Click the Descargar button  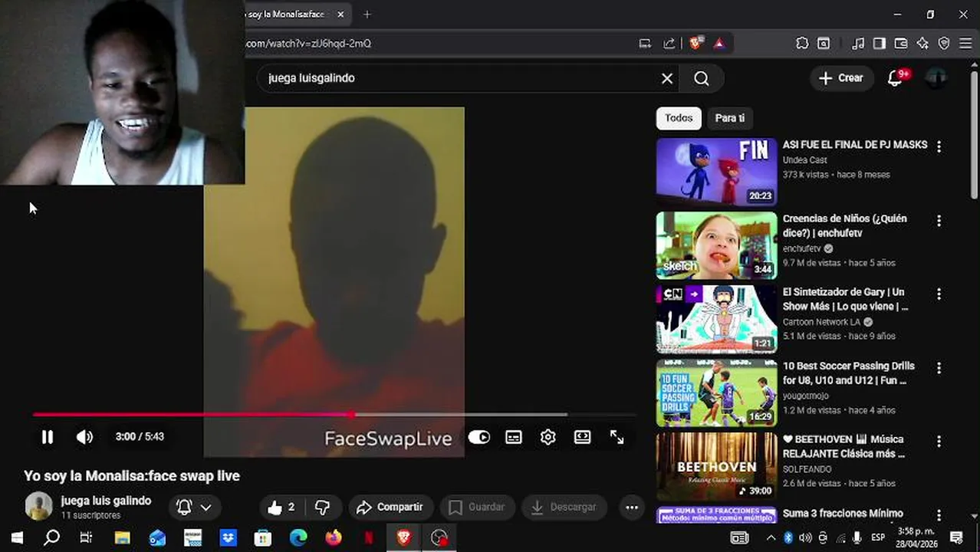pyautogui.click(x=564, y=508)
